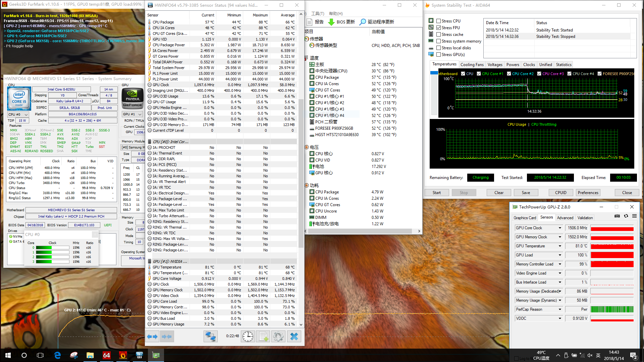Click the add logging file icon
Screen dimensions: 644x362
coord(263,337)
